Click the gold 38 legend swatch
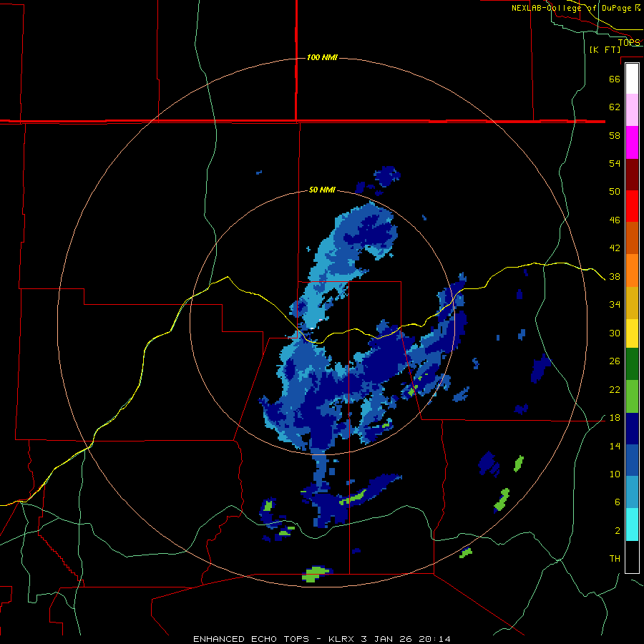Image resolution: width=644 pixels, height=644 pixels. click(632, 303)
